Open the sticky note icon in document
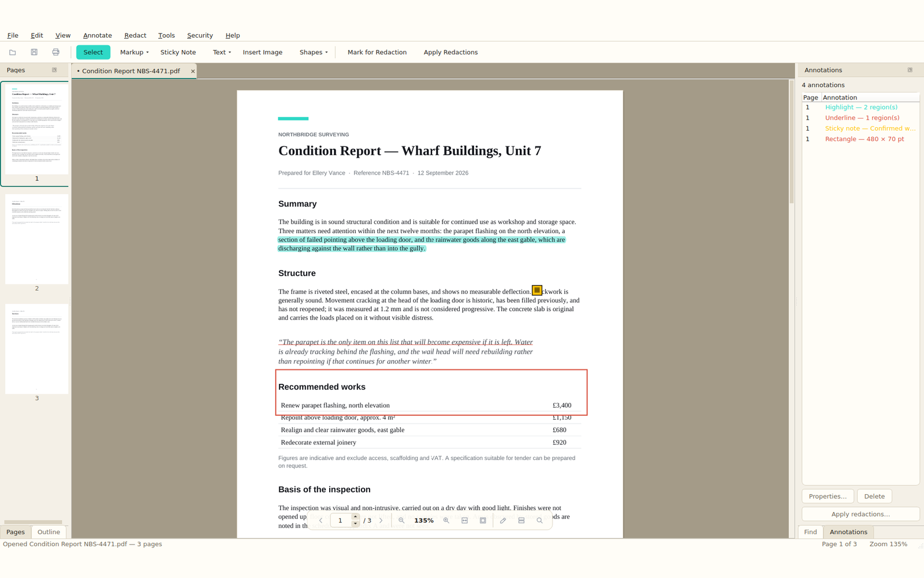This screenshot has height=578, width=924. (x=537, y=290)
